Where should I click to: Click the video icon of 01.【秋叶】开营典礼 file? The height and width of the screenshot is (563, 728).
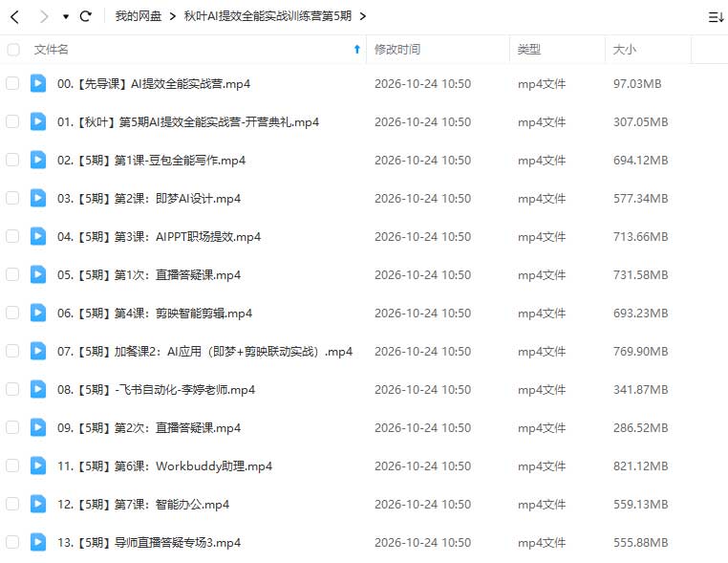tap(38, 121)
